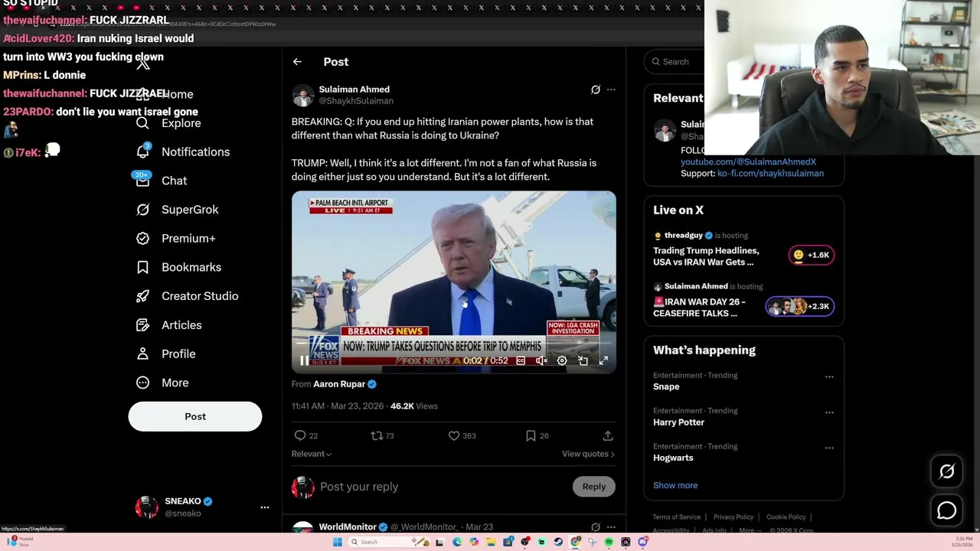Click the +2.3K listeners pill

(800, 306)
